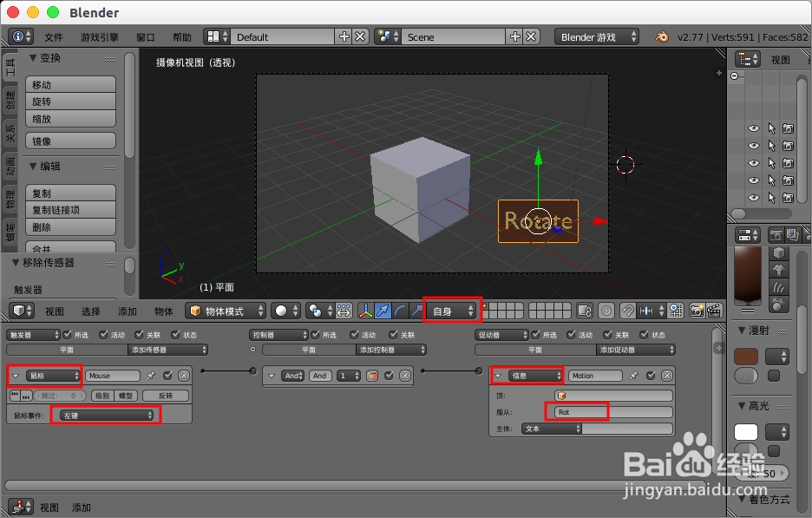Delete the Default screen layout

[x=360, y=36]
